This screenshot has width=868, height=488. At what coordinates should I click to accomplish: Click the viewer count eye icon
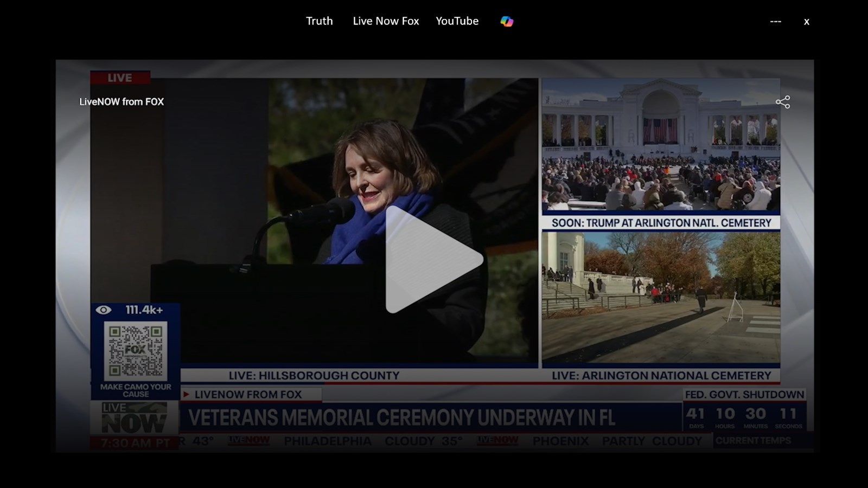click(103, 309)
